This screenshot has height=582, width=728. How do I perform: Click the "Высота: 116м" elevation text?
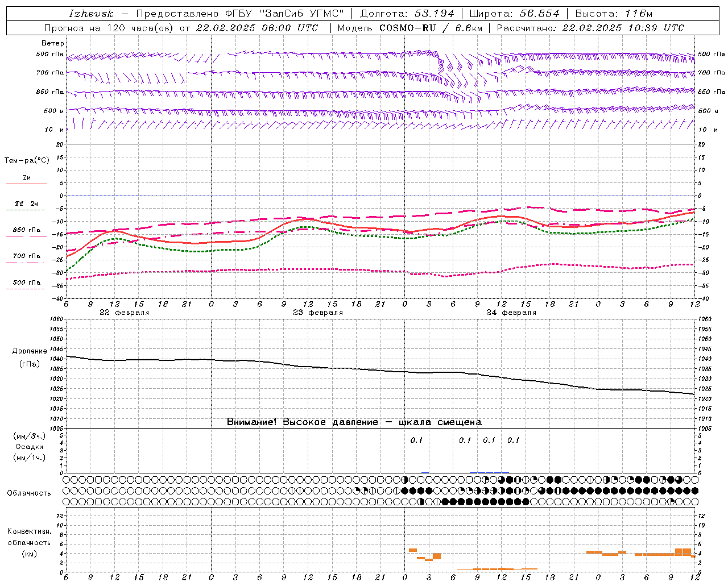614,14
